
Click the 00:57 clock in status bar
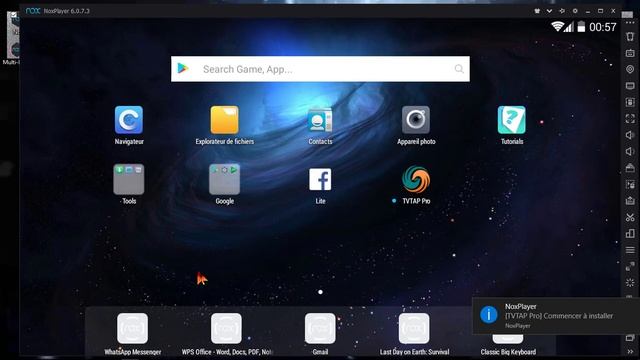click(x=602, y=27)
